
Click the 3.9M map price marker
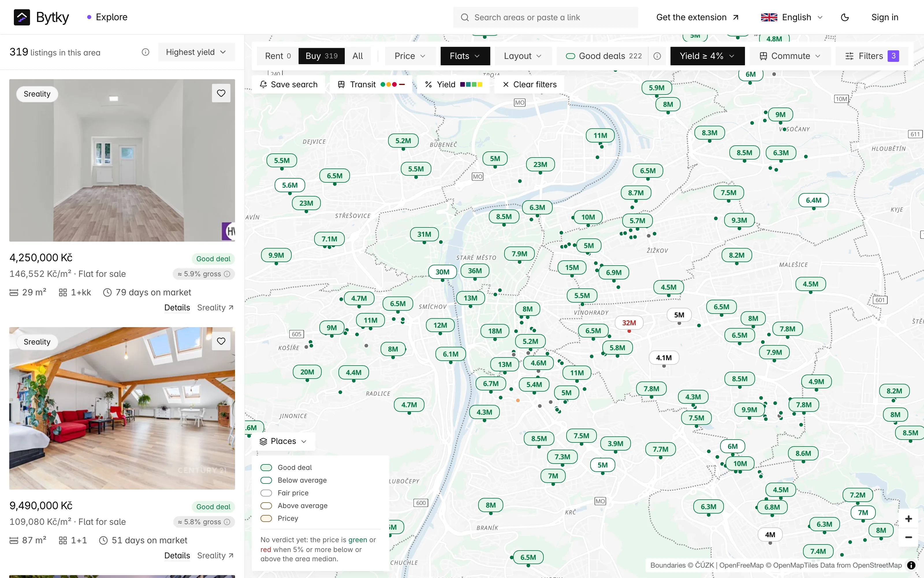[616, 443]
